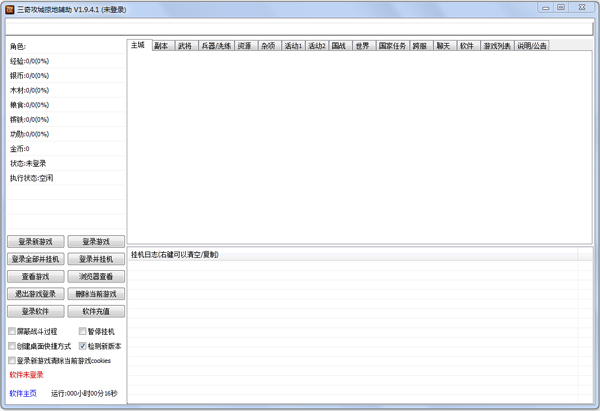Screen dimensions: 600x411
Task: Select the 镔铁:0/0(0%) row
Action: (x=66, y=119)
